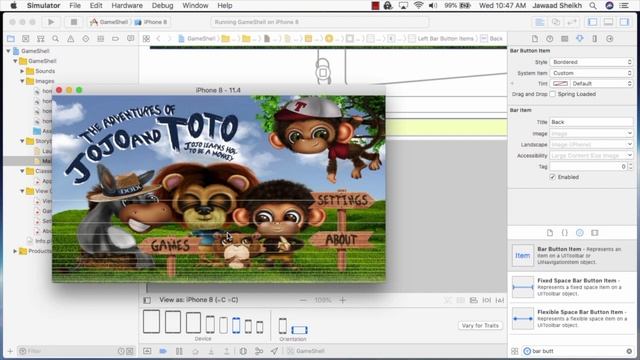Show the Identity inspector tab
The image size is (640, 360).
[564, 39]
